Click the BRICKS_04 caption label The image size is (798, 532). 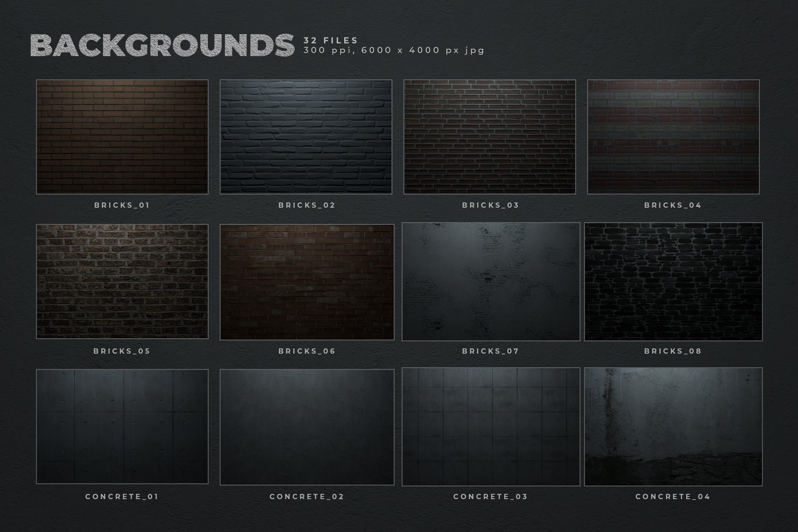click(673, 205)
